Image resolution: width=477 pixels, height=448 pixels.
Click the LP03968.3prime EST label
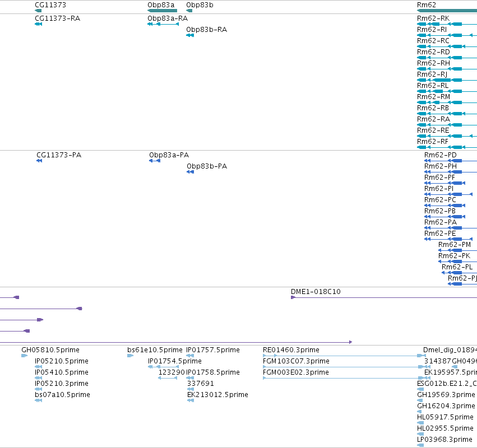pyautogui.click(x=444, y=440)
